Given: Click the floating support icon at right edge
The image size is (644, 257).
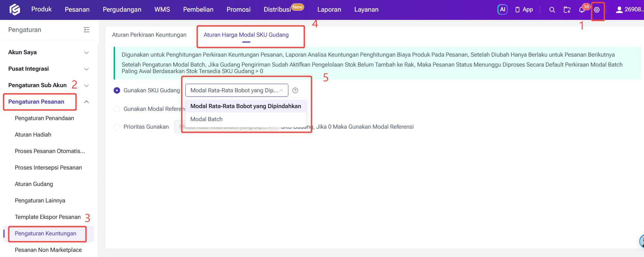Looking at the screenshot, I should pyautogui.click(x=642, y=241).
